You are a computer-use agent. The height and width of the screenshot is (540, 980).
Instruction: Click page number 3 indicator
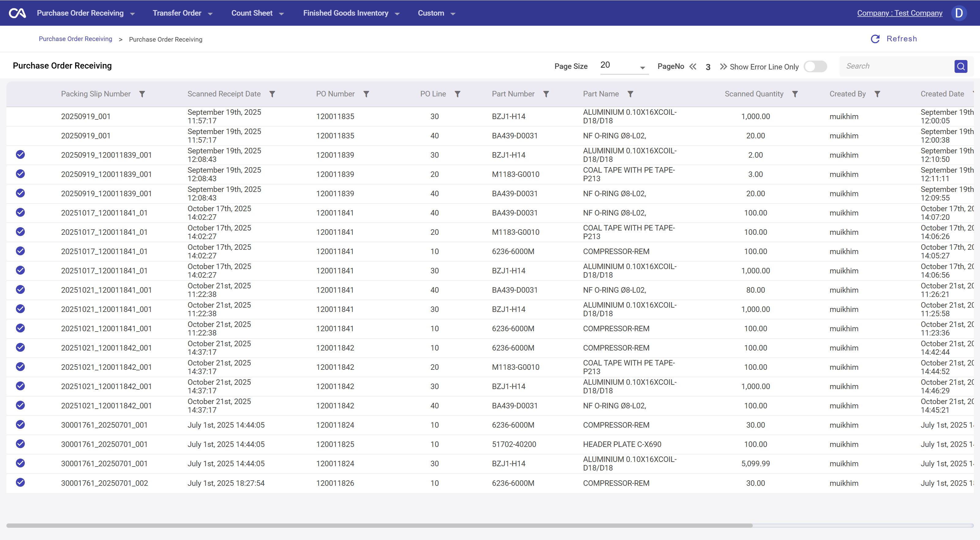point(708,67)
